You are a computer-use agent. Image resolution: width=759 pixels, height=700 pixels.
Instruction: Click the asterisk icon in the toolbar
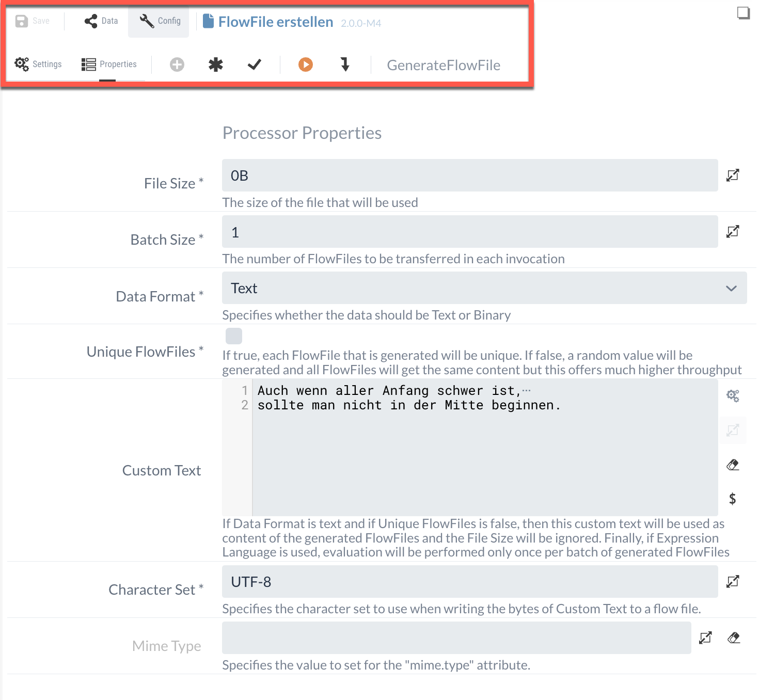[215, 65]
